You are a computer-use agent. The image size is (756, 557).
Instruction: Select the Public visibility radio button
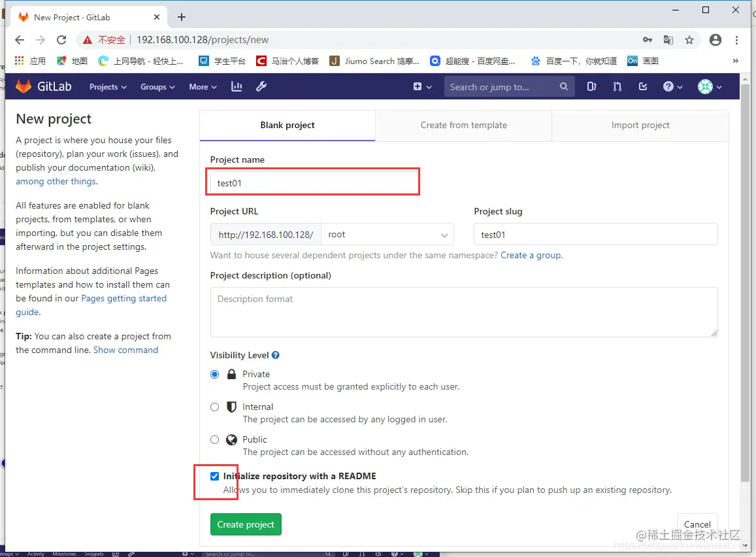(x=215, y=439)
